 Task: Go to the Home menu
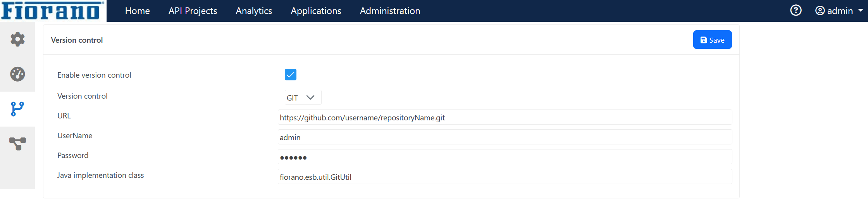click(x=137, y=11)
